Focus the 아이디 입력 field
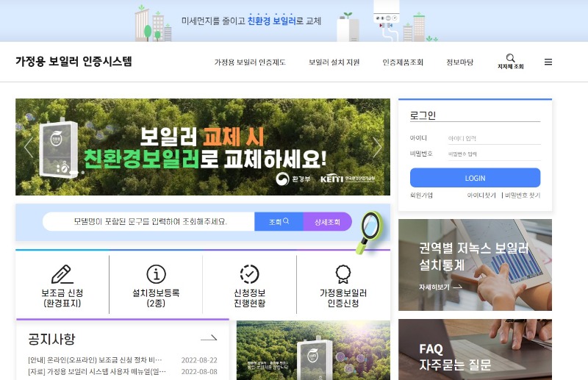Screen dimensions: 588x380 494,138
